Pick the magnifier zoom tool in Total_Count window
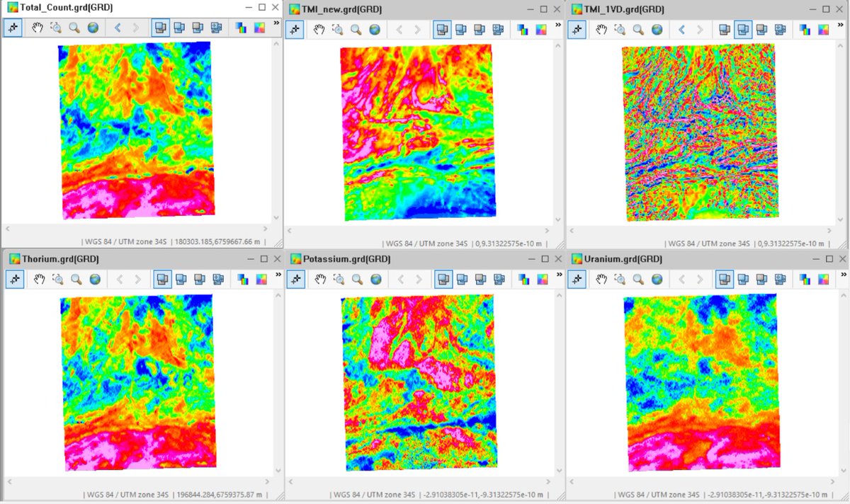Screen dimensions: 850x504 (x=75, y=28)
